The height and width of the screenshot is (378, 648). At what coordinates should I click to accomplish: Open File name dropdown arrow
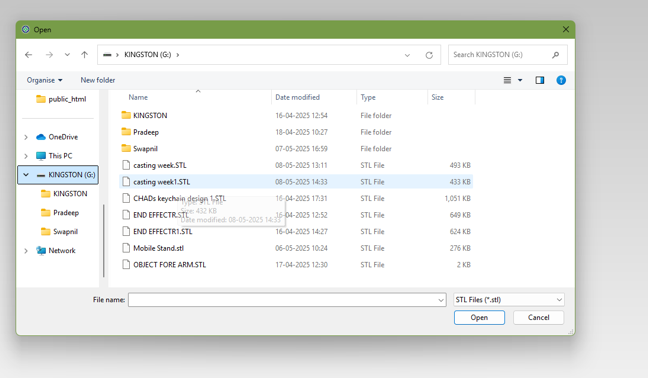(441, 300)
